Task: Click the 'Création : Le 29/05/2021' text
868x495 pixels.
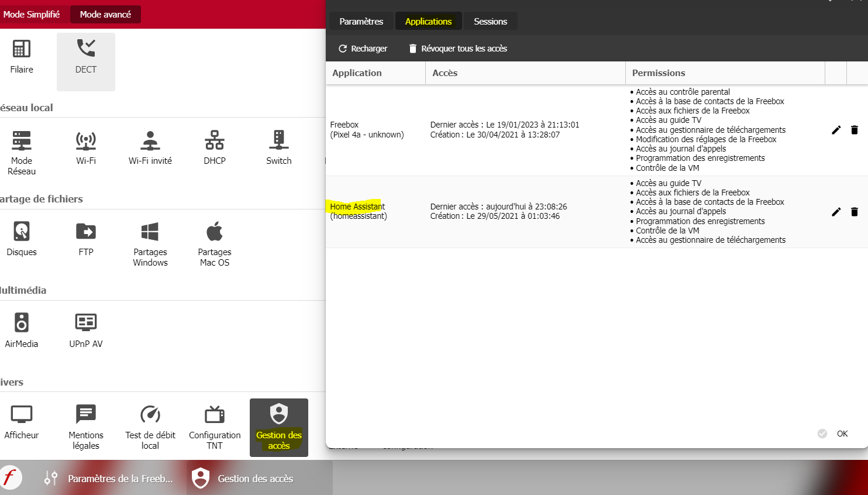Action: coord(495,216)
